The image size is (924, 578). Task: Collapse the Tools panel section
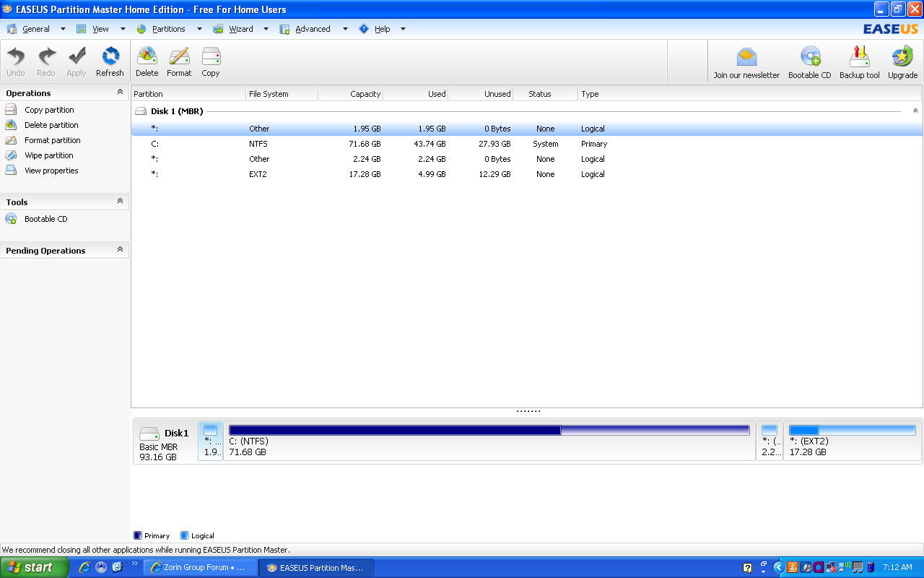click(x=120, y=202)
